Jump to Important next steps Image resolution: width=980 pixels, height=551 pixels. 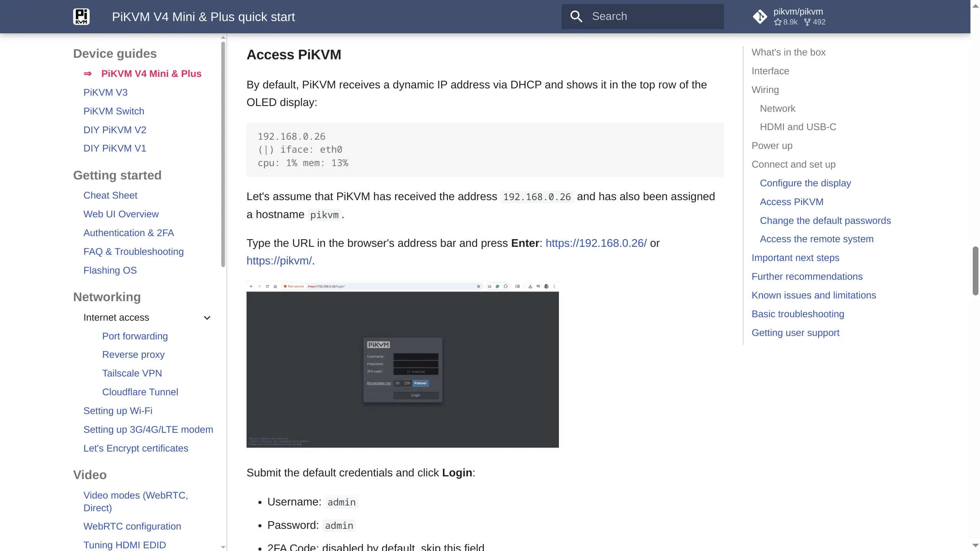pos(795,258)
